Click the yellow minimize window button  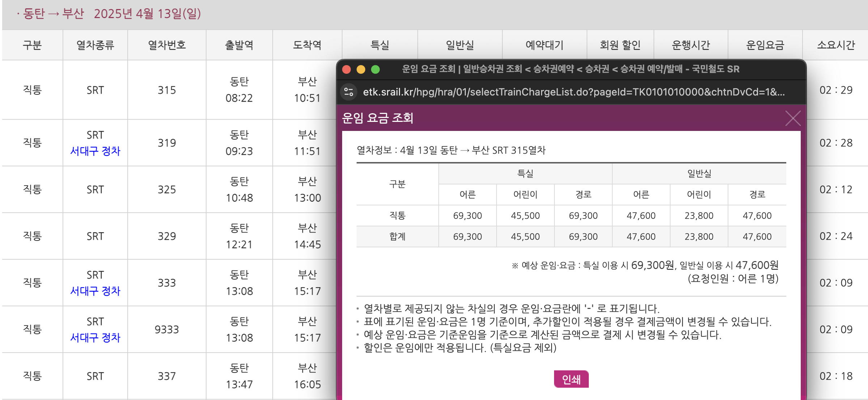(361, 69)
